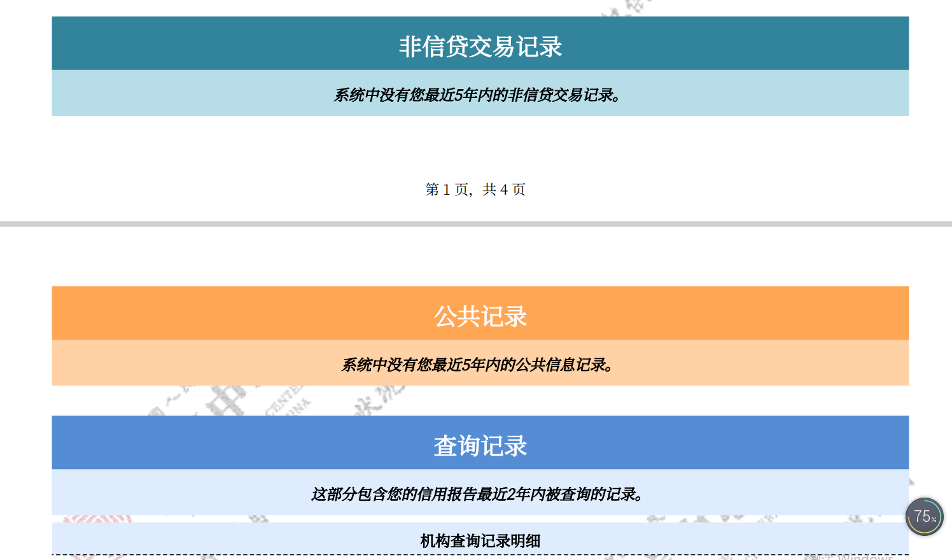
Task: Select the 非信贷交易记录 section header
Action: (x=480, y=43)
